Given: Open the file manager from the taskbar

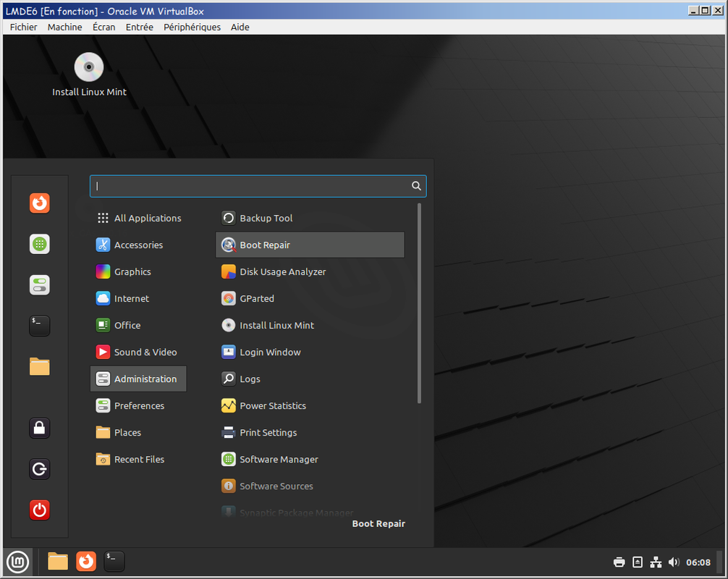Looking at the screenshot, I should click(x=58, y=562).
